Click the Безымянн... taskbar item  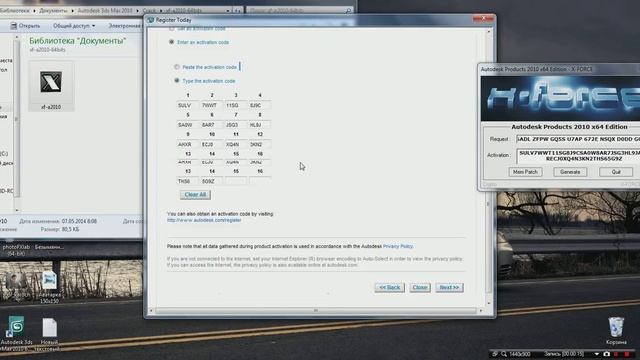pos(49,247)
